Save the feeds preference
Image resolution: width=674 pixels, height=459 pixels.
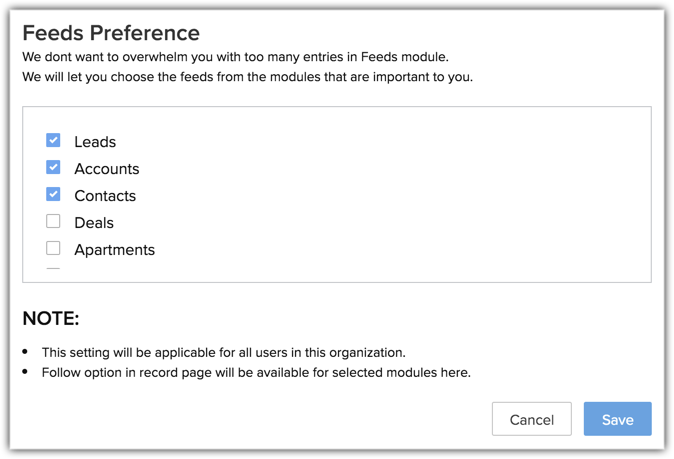(x=617, y=419)
